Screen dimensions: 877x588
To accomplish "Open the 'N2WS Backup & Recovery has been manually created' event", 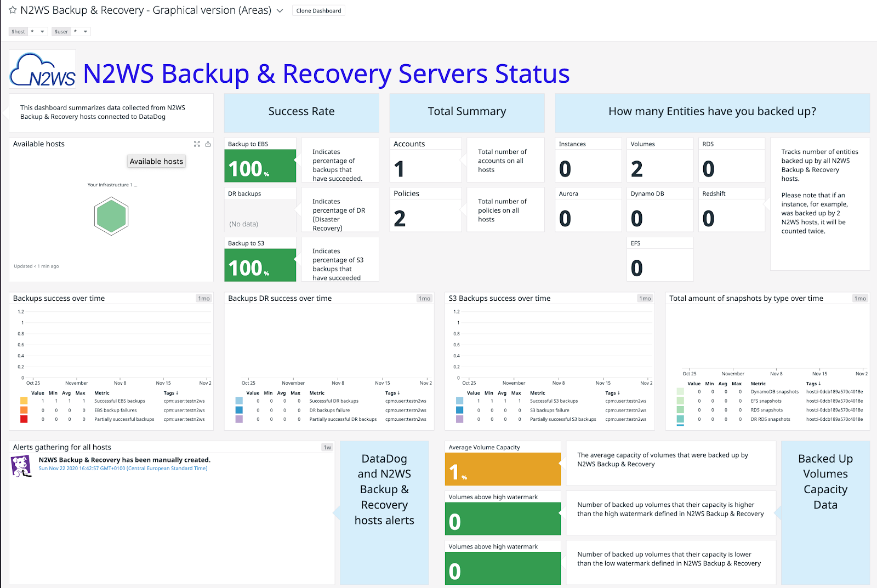I will point(124,460).
